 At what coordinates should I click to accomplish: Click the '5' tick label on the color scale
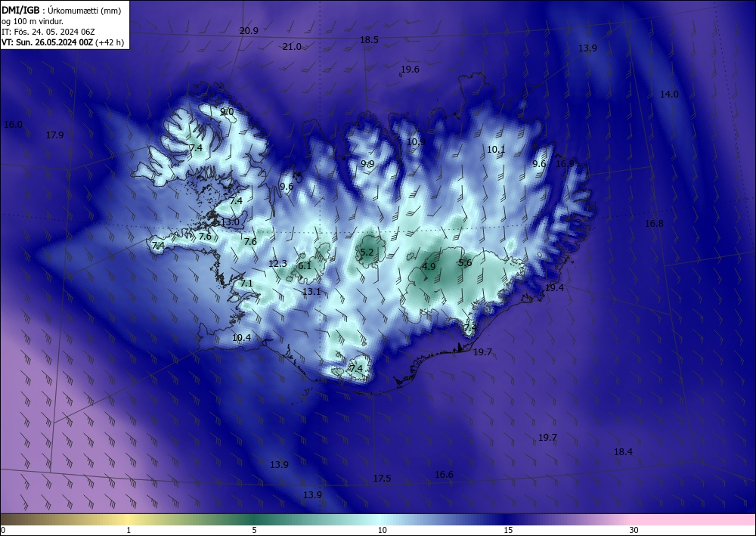[254, 530]
